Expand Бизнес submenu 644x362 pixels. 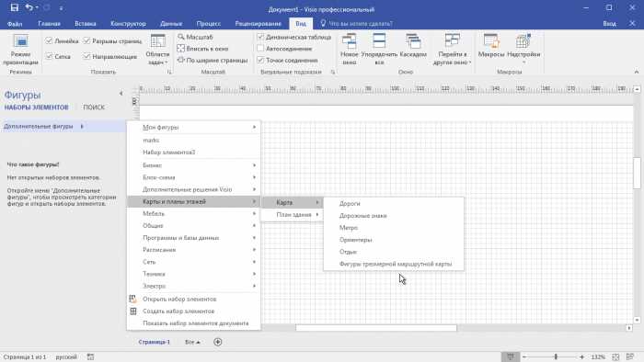(193, 165)
